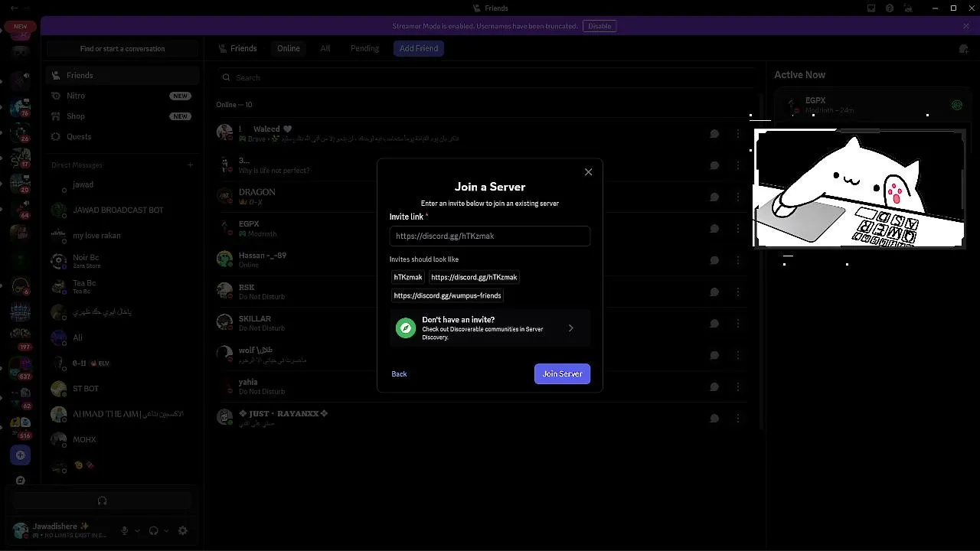
Task: Open more options for SKILLAR
Action: pos(738,324)
